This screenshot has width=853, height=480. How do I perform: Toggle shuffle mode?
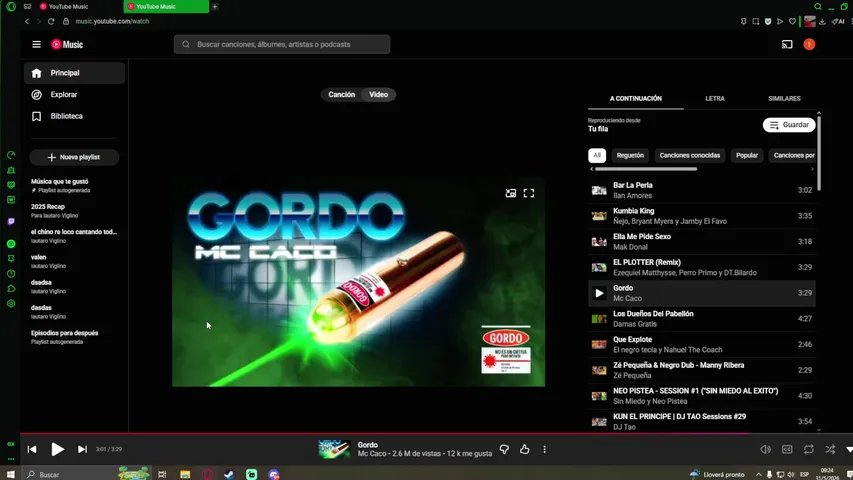tap(830, 450)
